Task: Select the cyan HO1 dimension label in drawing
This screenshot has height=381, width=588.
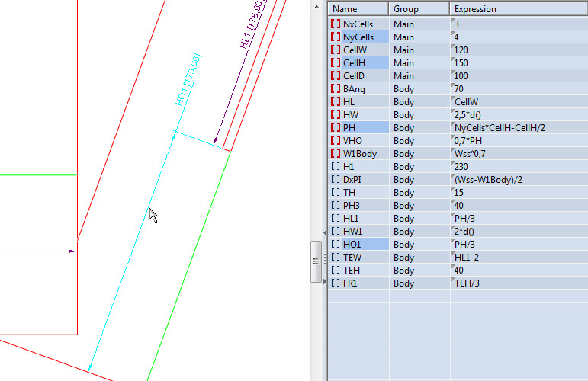Action: pos(188,79)
